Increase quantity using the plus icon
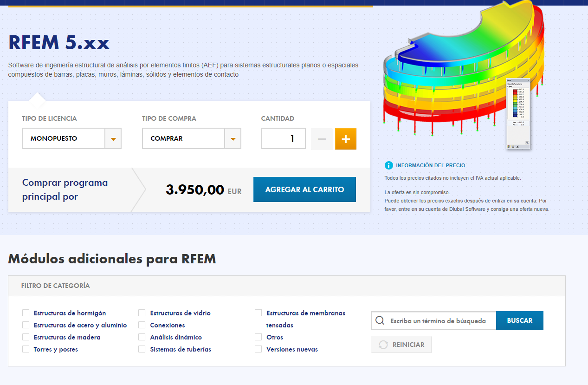Viewport: 588px width, 385px height. coord(345,138)
